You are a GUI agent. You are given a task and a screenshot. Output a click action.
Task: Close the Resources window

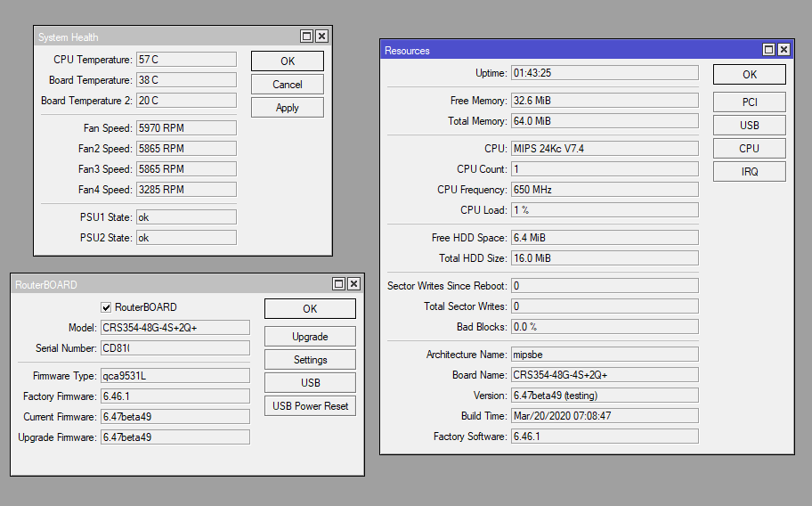pyautogui.click(x=784, y=51)
